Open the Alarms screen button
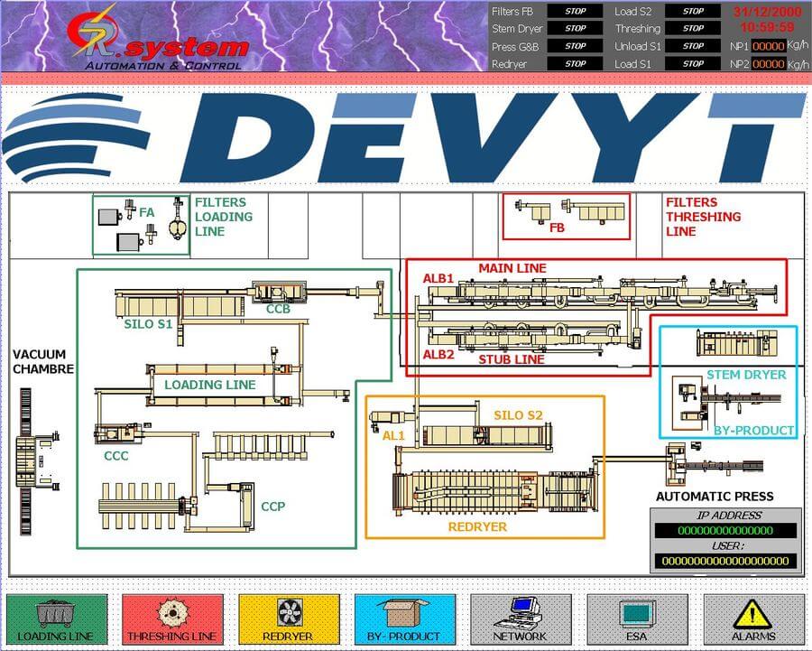The height and width of the screenshot is (651, 812). tap(753, 619)
